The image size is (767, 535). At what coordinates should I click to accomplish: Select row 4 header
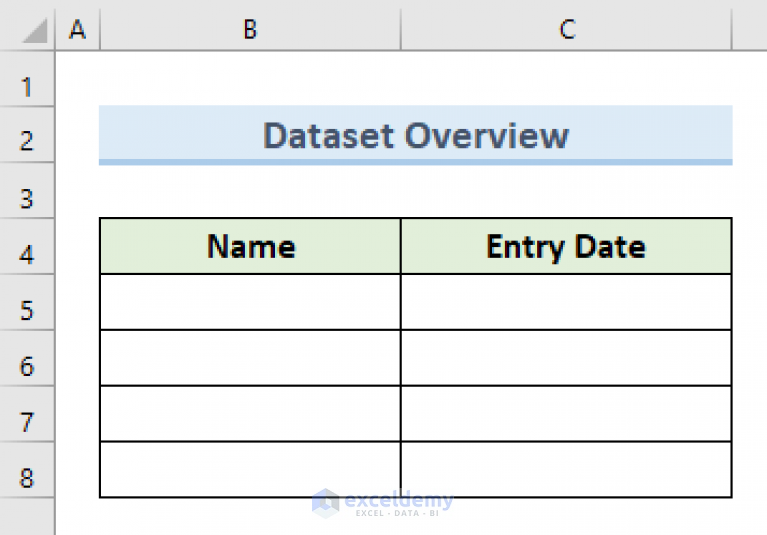[x=27, y=254]
